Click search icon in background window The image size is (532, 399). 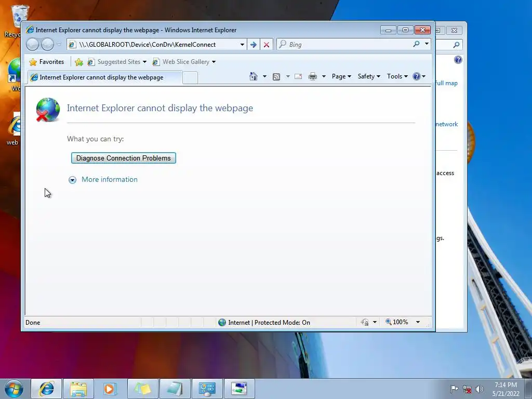pyautogui.click(x=457, y=45)
